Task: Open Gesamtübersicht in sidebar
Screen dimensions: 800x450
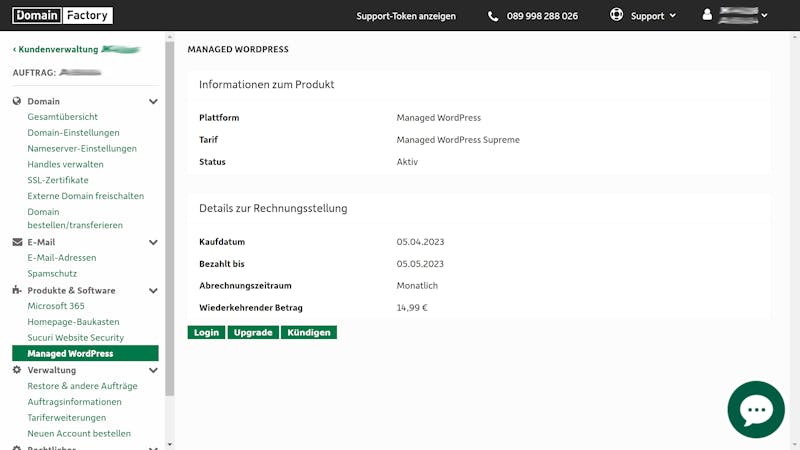Action: click(x=62, y=117)
